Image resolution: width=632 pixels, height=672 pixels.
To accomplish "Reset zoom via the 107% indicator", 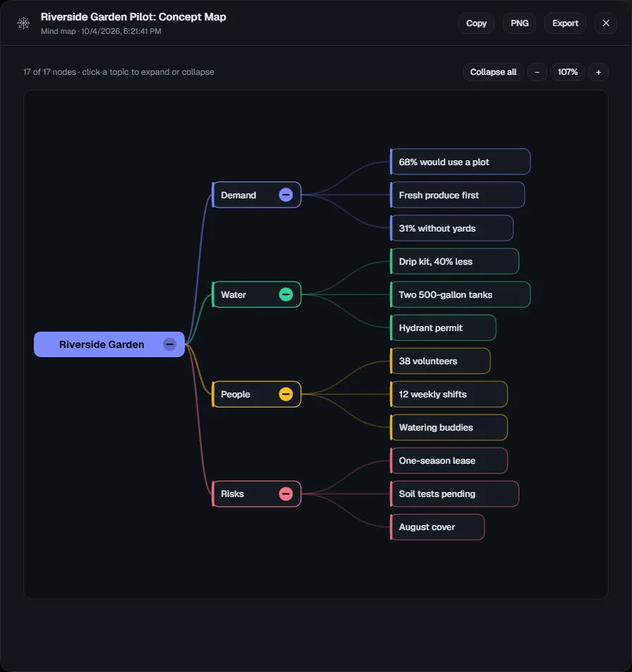I will (567, 72).
